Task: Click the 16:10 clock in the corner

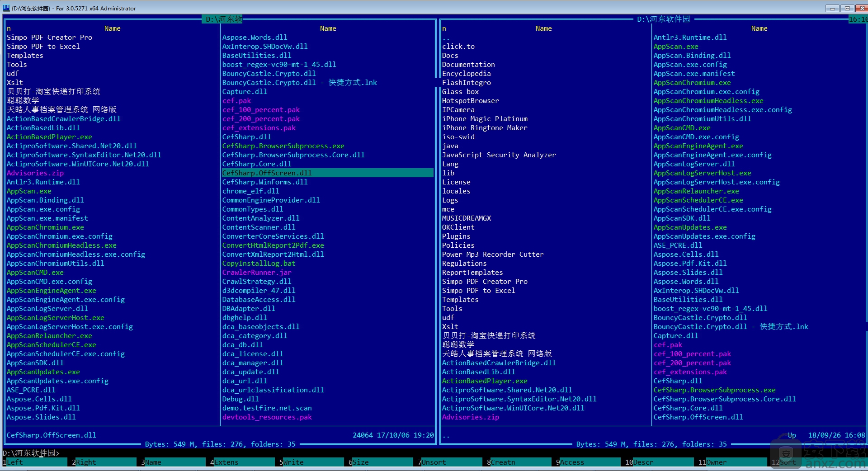Action: pos(858,19)
